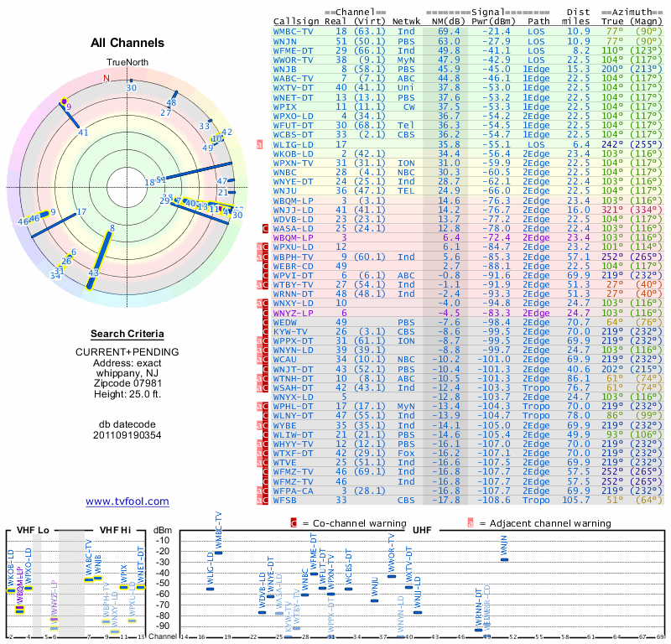Click the Netwk column header
This screenshot has width=671, height=644.
406,22
